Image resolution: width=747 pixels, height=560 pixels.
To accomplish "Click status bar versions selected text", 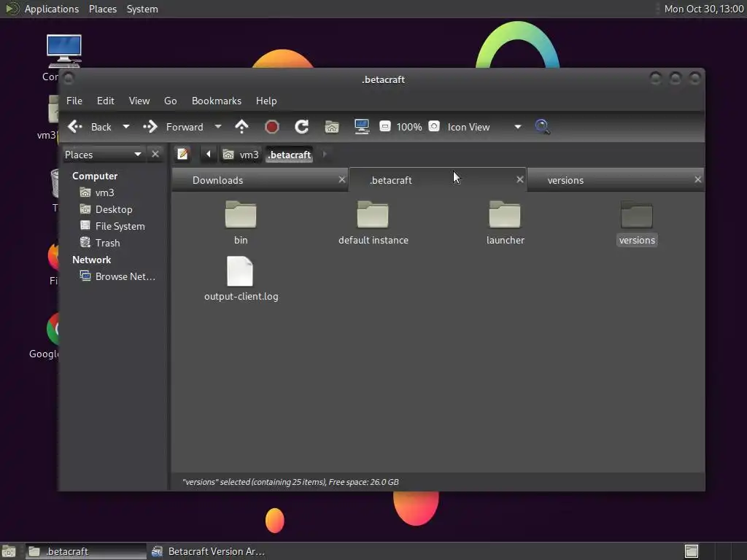I will [290, 482].
